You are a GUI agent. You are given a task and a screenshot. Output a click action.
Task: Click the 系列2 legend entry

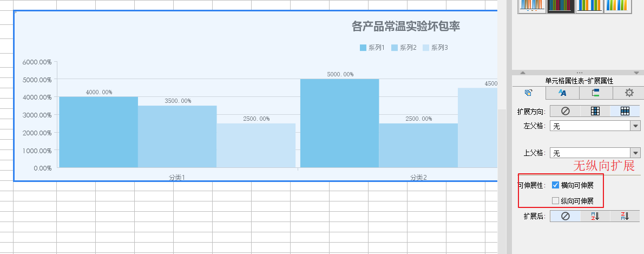[x=404, y=48]
